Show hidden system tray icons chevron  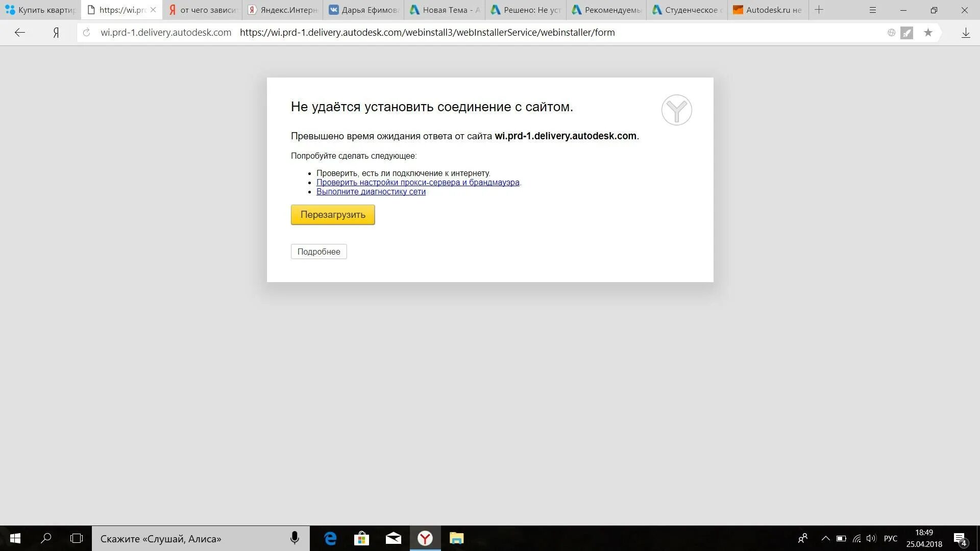click(825, 538)
